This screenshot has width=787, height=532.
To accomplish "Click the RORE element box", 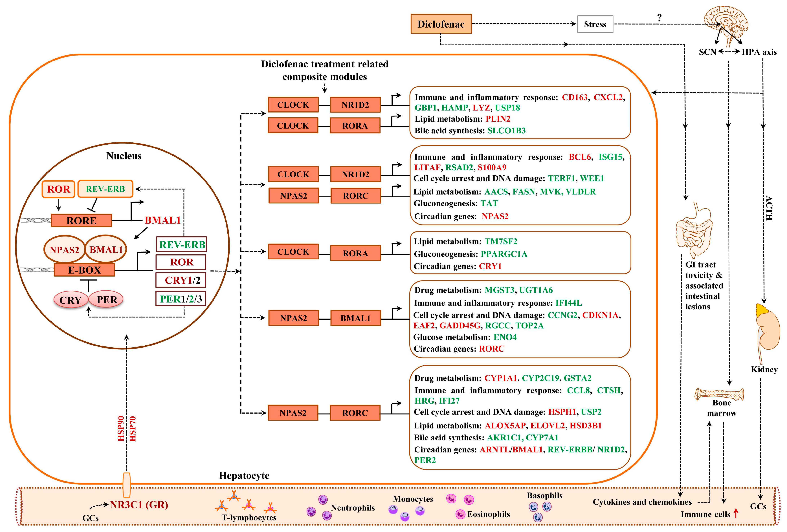I will (81, 220).
